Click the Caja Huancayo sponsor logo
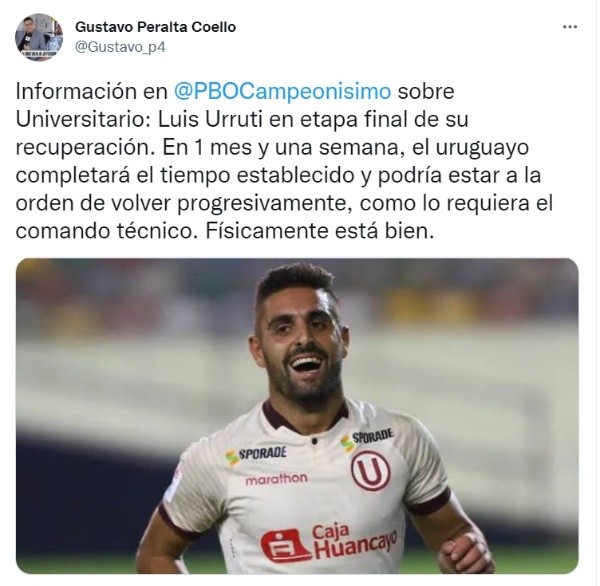This screenshot has height=586, width=600. tap(328, 544)
